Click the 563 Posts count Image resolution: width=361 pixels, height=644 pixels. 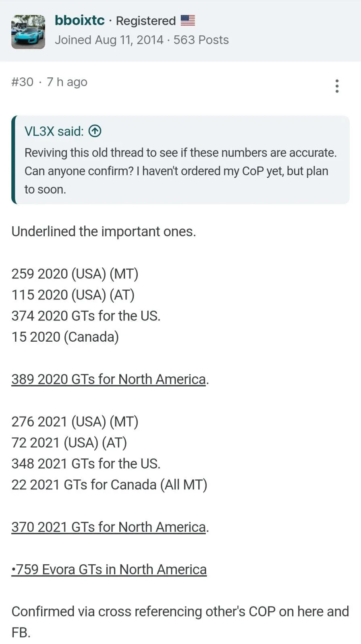point(201,40)
